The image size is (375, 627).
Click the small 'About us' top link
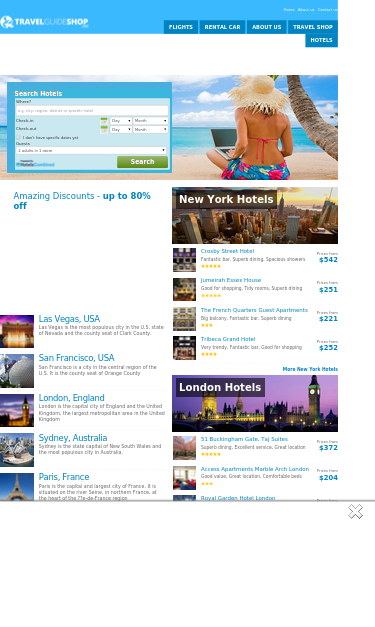tap(306, 10)
